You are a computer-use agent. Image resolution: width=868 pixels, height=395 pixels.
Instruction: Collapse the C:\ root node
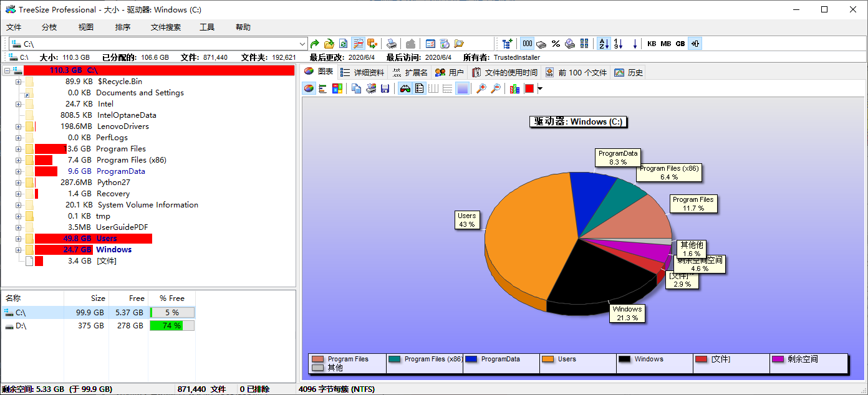coord(7,70)
